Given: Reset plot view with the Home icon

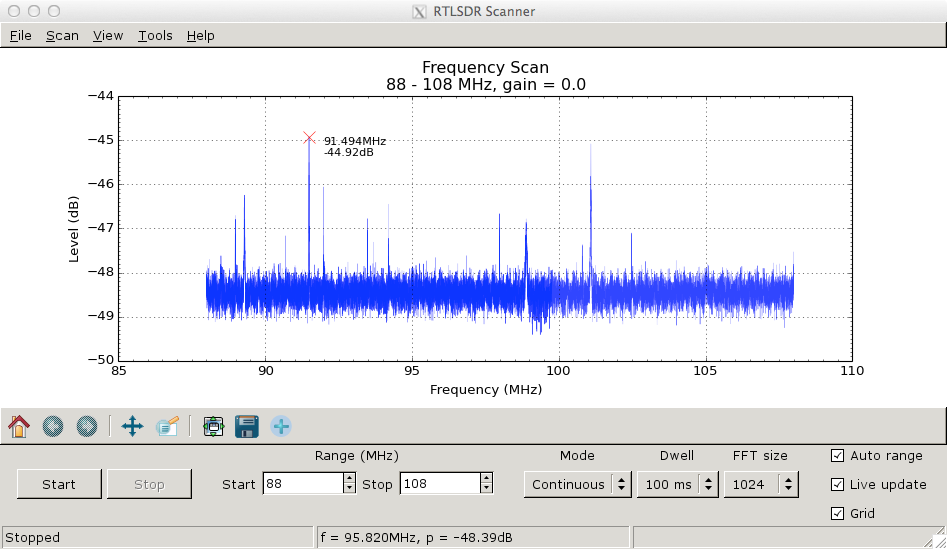Looking at the screenshot, I should pos(19,426).
